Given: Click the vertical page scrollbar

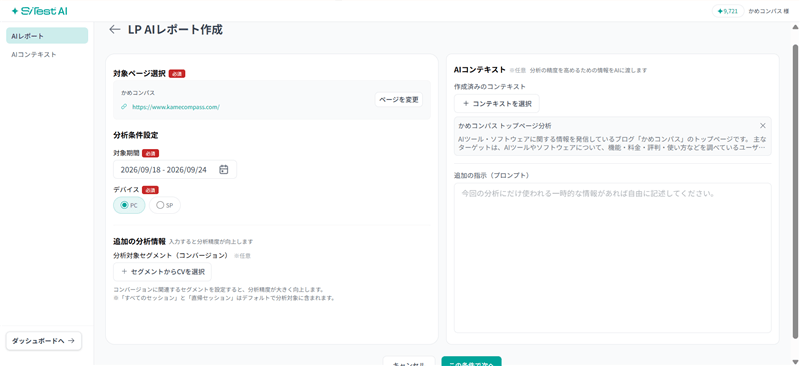Looking at the screenshot, I should point(795,191).
